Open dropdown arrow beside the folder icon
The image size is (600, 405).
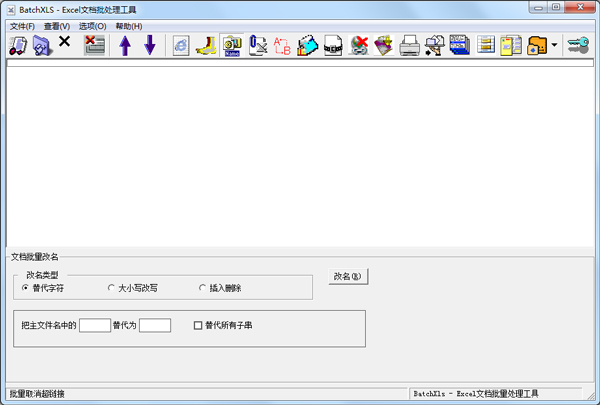(x=554, y=45)
